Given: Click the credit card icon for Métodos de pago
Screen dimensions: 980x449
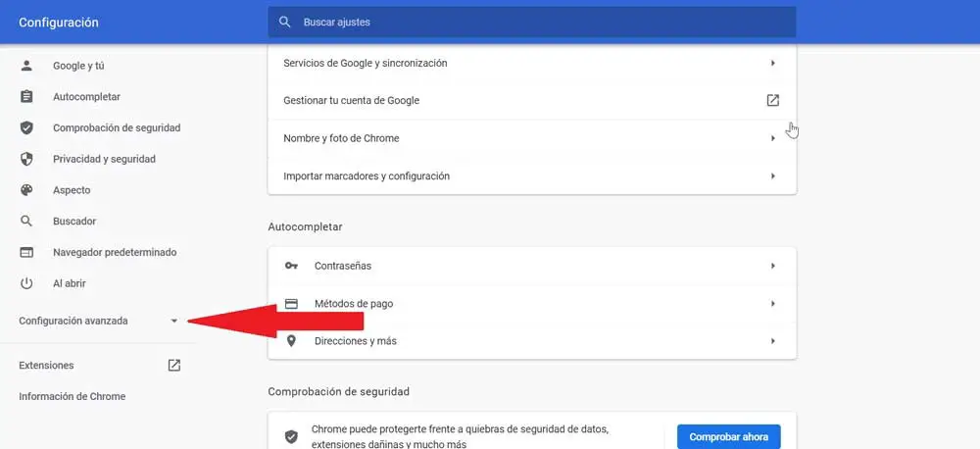Looking at the screenshot, I should pos(291,304).
